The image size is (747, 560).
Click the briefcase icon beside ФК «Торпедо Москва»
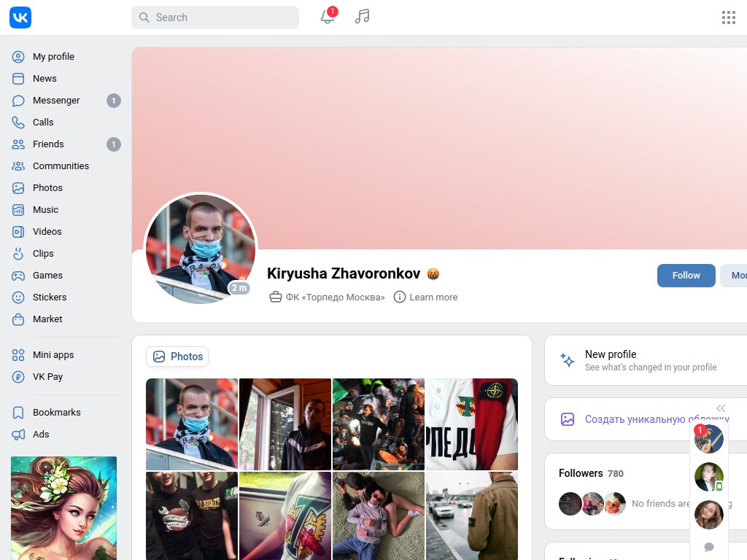pyautogui.click(x=276, y=297)
